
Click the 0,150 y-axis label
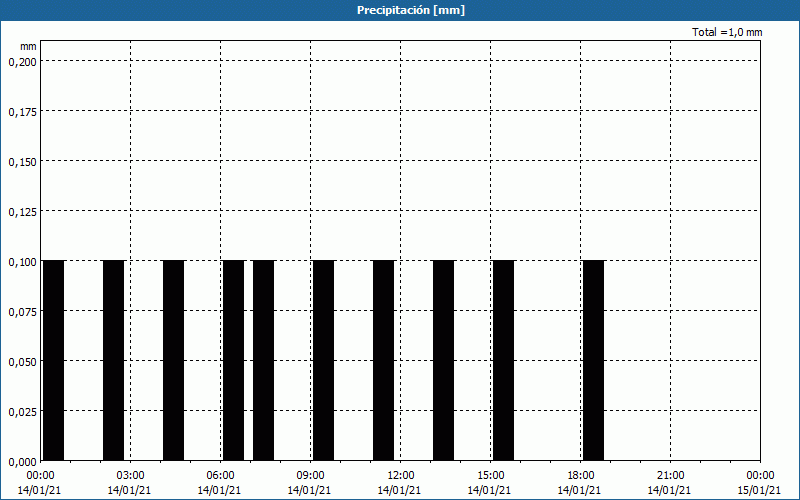click(x=22, y=162)
